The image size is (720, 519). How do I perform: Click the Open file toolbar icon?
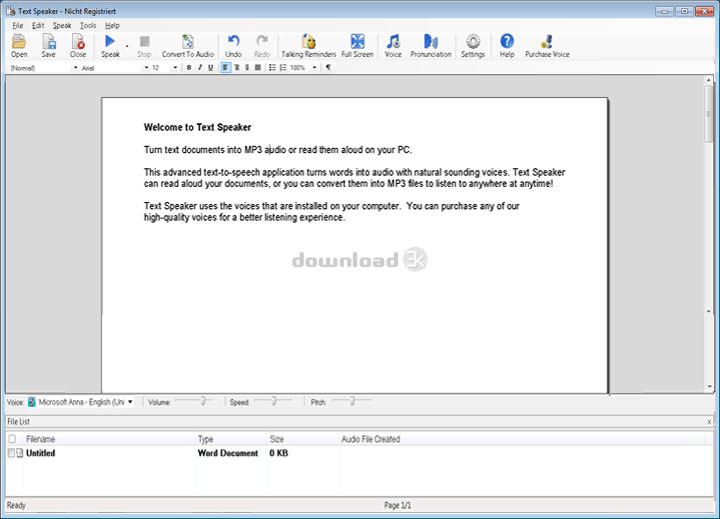point(19,45)
